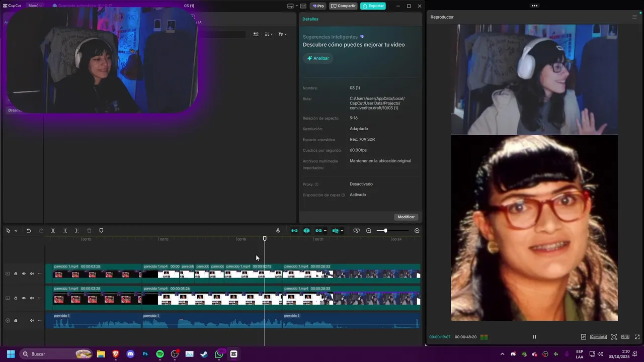The image size is (644, 362).
Task: Hide the second video track with eye icon
Action: (24, 298)
